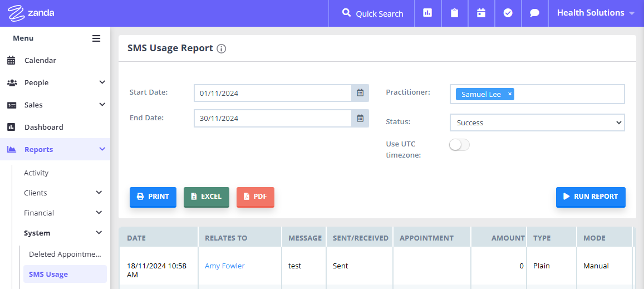Viewport: 644px width, 289px height.
Task: Toggle the Use UTC timezone switch
Action: [459, 145]
